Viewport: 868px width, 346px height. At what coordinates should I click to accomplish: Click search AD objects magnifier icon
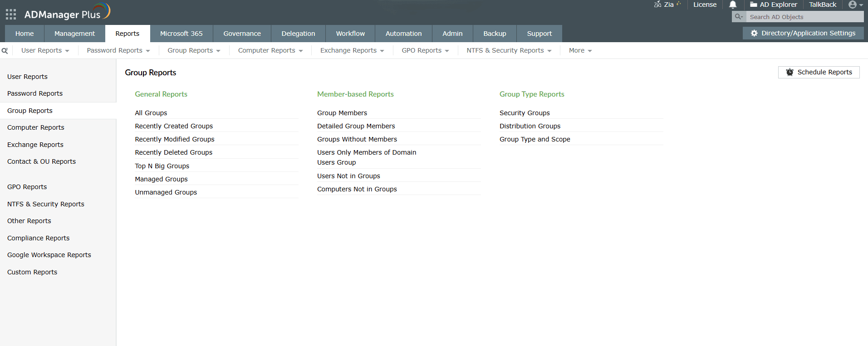739,17
